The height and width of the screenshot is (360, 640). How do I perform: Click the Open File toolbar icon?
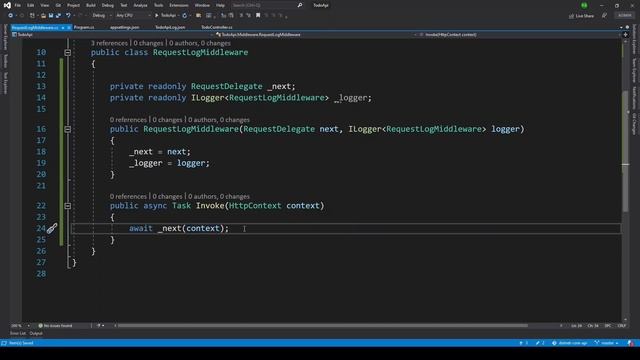point(43,16)
